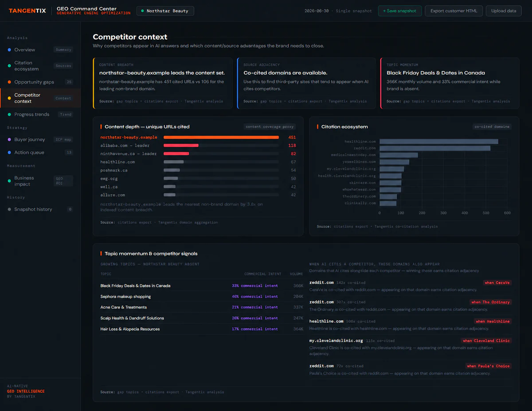Open Progress trends page
The image size is (532, 411).
[40, 114]
